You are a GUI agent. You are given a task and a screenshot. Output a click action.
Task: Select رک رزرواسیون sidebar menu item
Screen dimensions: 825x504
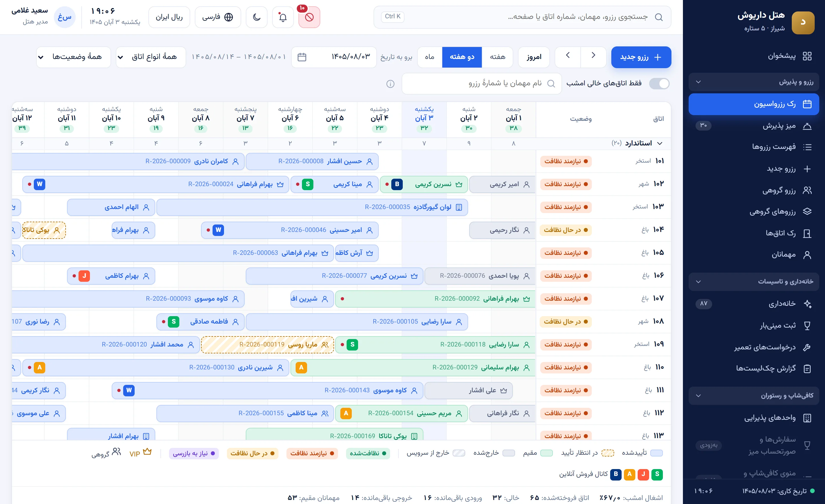pyautogui.click(x=754, y=104)
